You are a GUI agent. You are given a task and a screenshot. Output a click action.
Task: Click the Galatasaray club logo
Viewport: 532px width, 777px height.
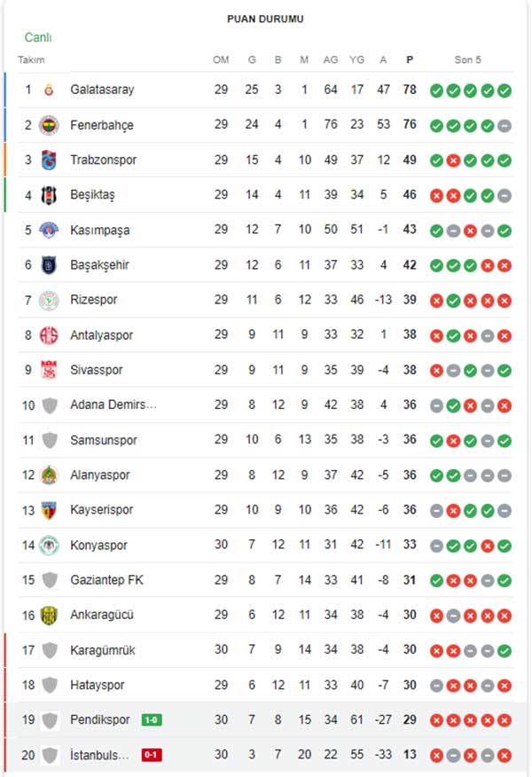pyautogui.click(x=49, y=90)
